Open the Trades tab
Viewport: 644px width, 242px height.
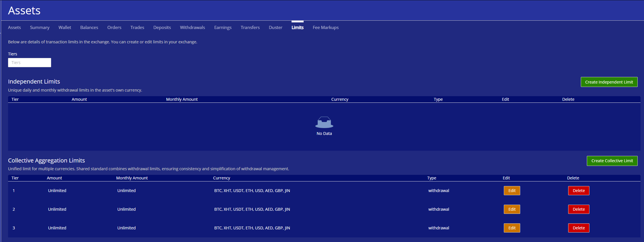137,28
